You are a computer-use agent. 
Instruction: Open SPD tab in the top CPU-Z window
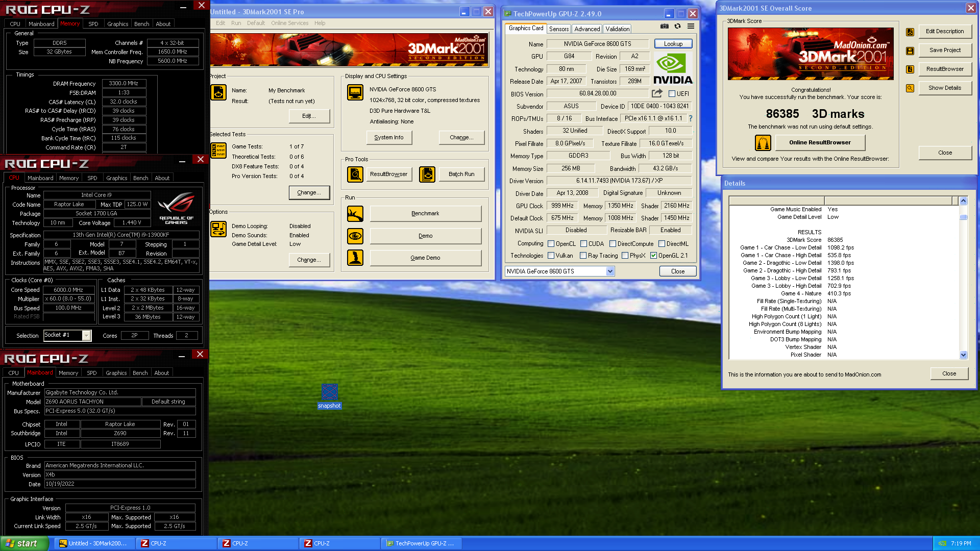point(93,24)
